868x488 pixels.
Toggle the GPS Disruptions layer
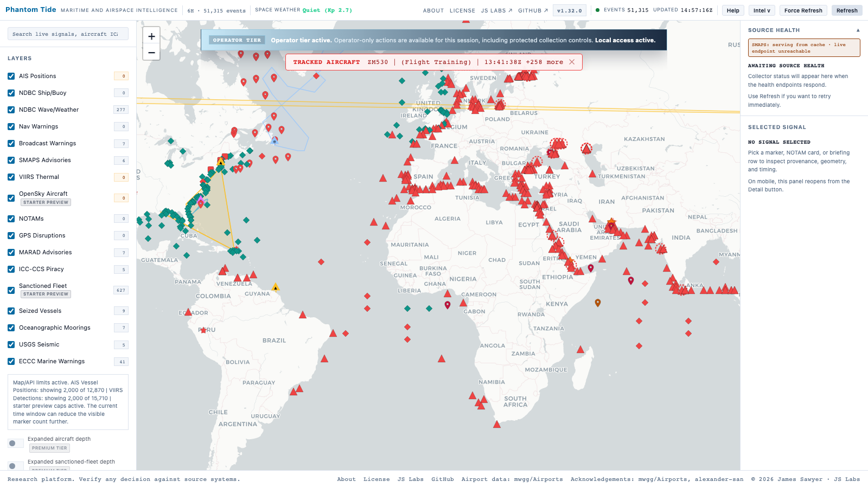11,236
